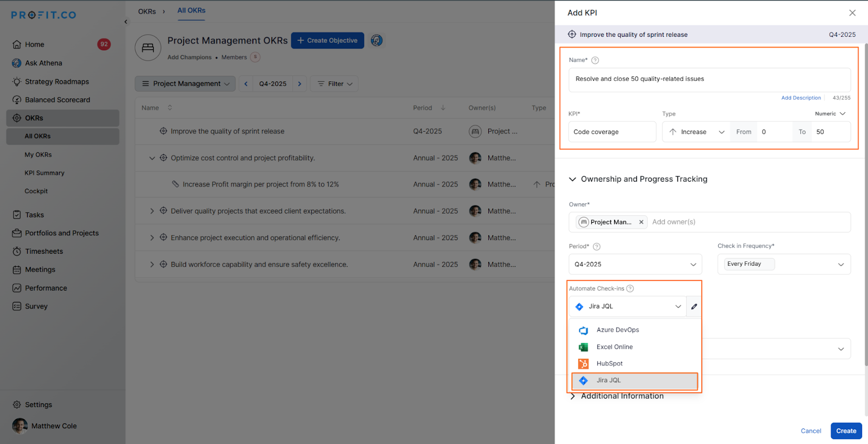Click help icon next to Automate Check-ins
Viewport: 868px width, 444px height.
(630, 288)
